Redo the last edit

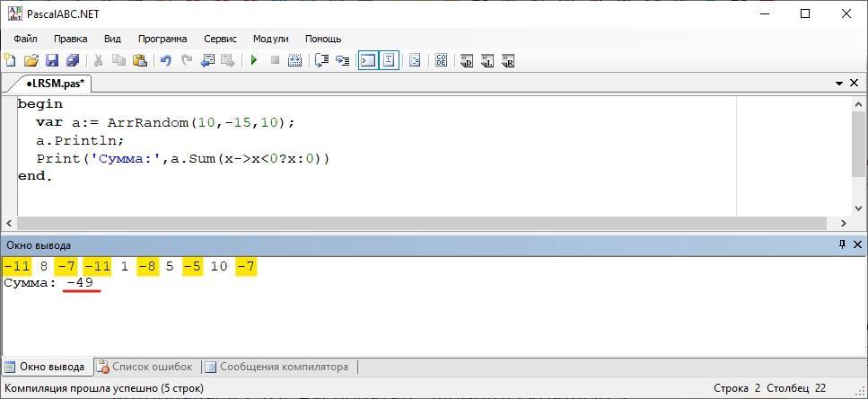coord(187,60)
